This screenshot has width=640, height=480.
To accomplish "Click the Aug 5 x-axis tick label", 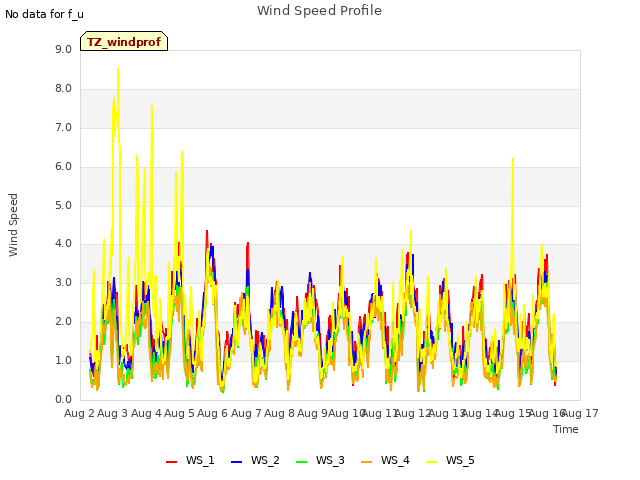I will (x=179, y=414).
